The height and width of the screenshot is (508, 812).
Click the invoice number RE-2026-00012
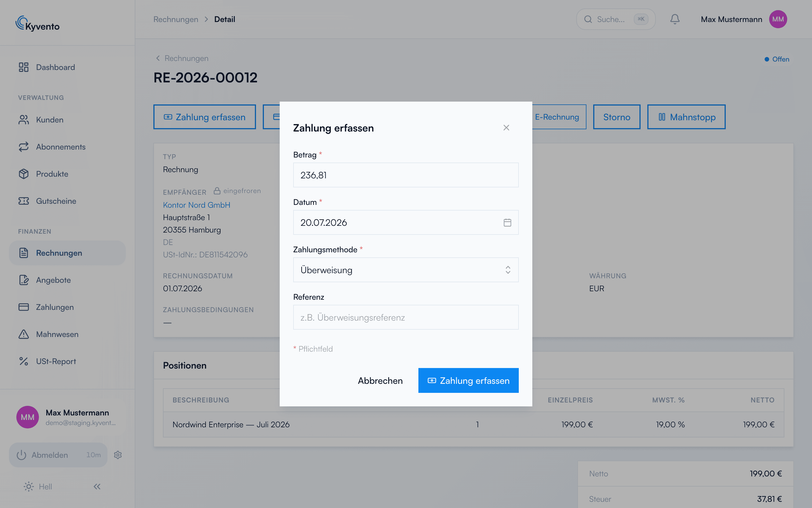pos(205,78)
